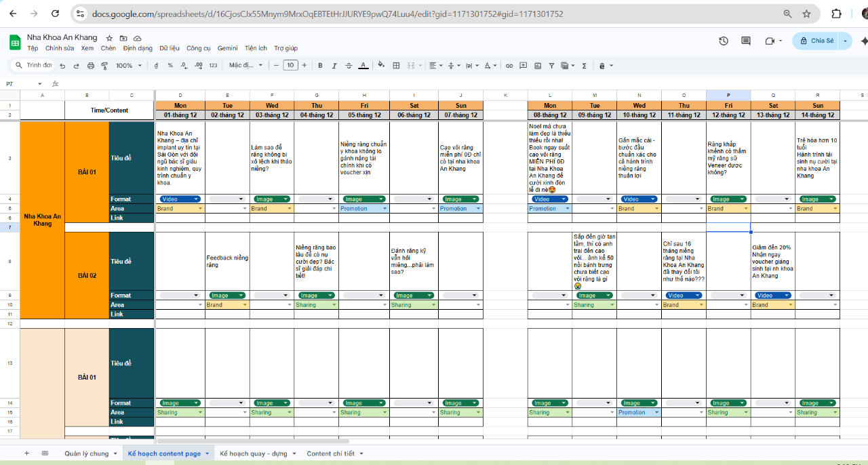Screen dimensions: 868x465
Task: Decrease decimal places button
Action: click(x=184, y=66)
